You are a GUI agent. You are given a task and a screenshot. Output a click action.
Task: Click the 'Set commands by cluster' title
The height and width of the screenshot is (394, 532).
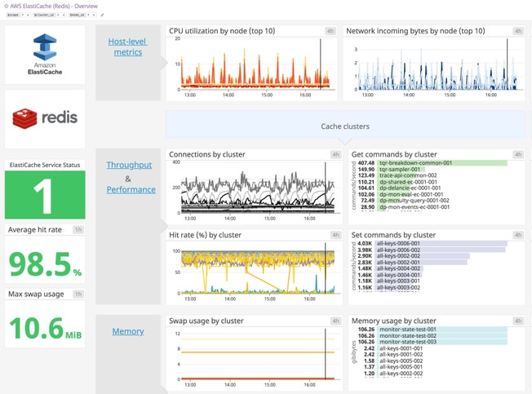[x=393, y=235]
